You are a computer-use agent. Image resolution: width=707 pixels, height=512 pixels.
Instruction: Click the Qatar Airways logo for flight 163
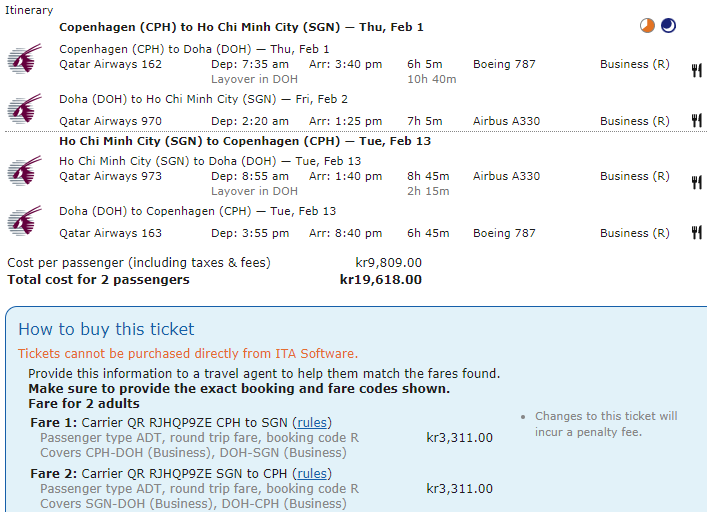click(25, 224)
